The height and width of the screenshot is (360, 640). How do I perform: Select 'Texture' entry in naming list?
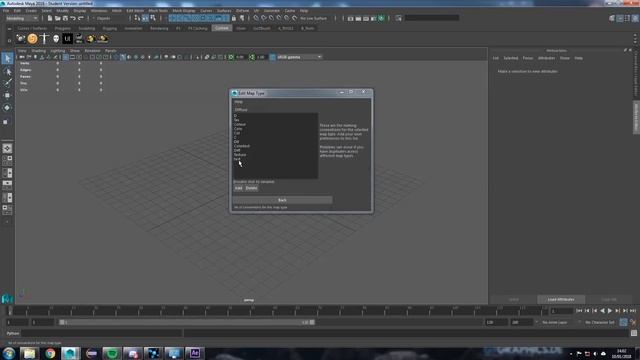coord(240,155)
